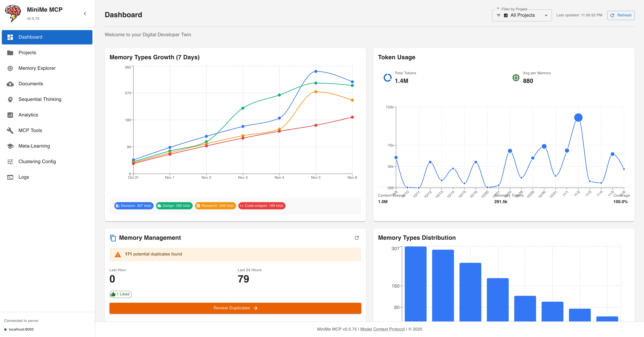Open Clustering Config settings

(37, 161)
